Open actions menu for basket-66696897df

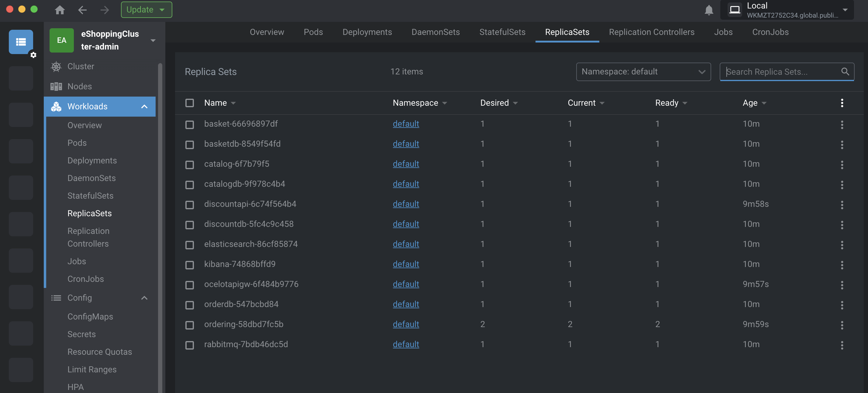(842, 125)
